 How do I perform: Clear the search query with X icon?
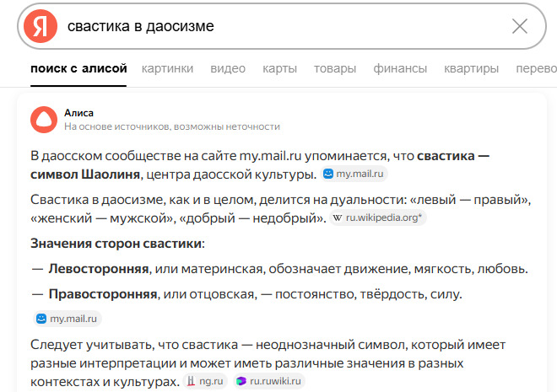520,27
